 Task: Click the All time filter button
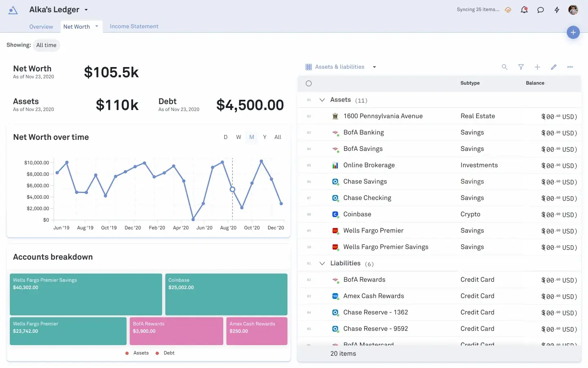pos(46,45)
